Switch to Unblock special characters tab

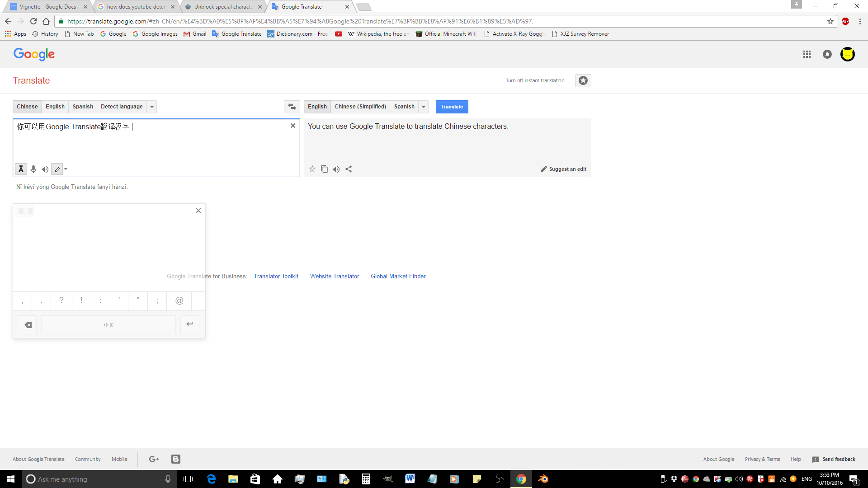coord(223,7)
